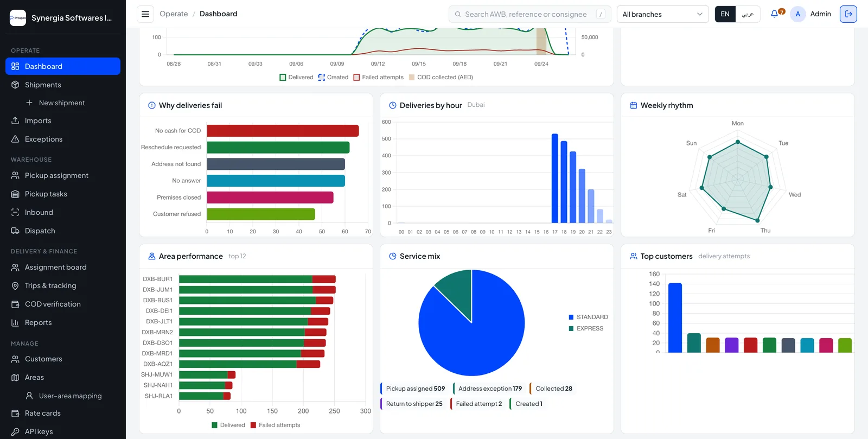Image resolution: width=868 pixels, height=439 pixels.
Task: Click the Areas map icon
Action: pyautogui.click(x=15, y=377)
